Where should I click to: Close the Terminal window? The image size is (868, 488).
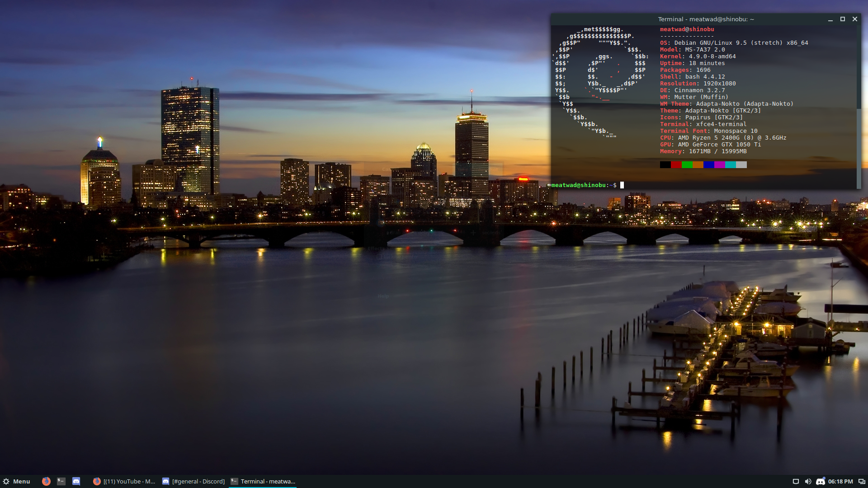point(854,19)
